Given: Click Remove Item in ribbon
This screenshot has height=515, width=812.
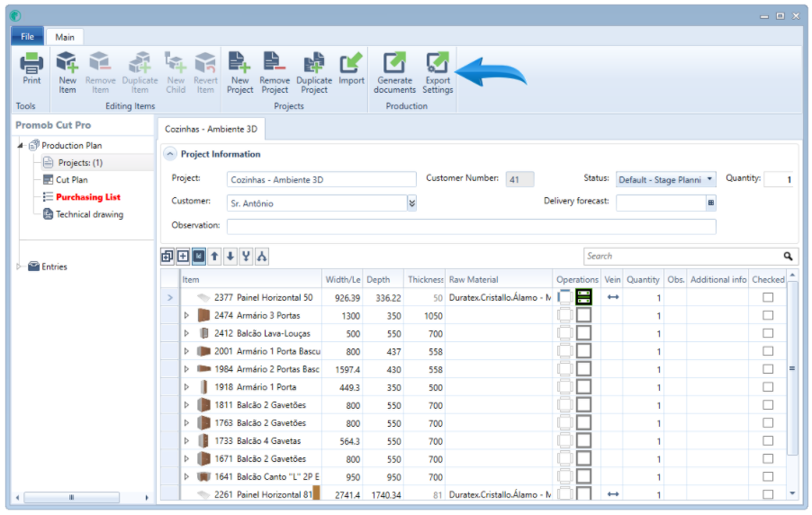Looking at the screenshot, I should point(101,73).
